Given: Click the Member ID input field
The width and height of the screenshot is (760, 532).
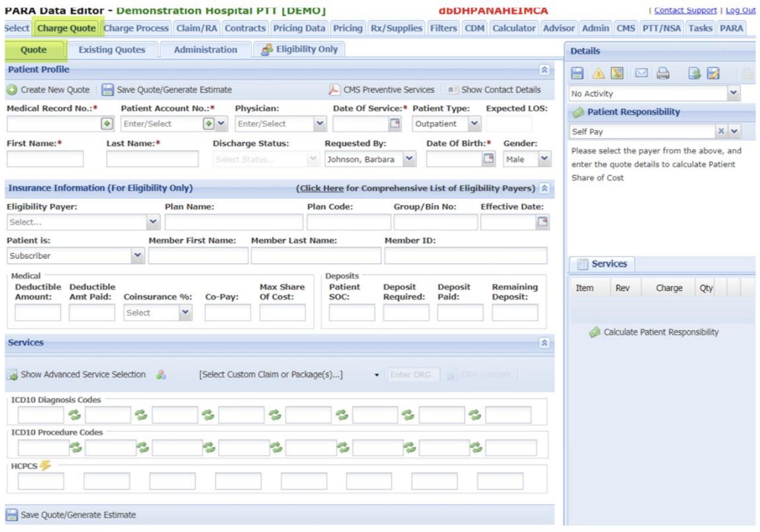Looking at the screenshot, I should [466, 256].
